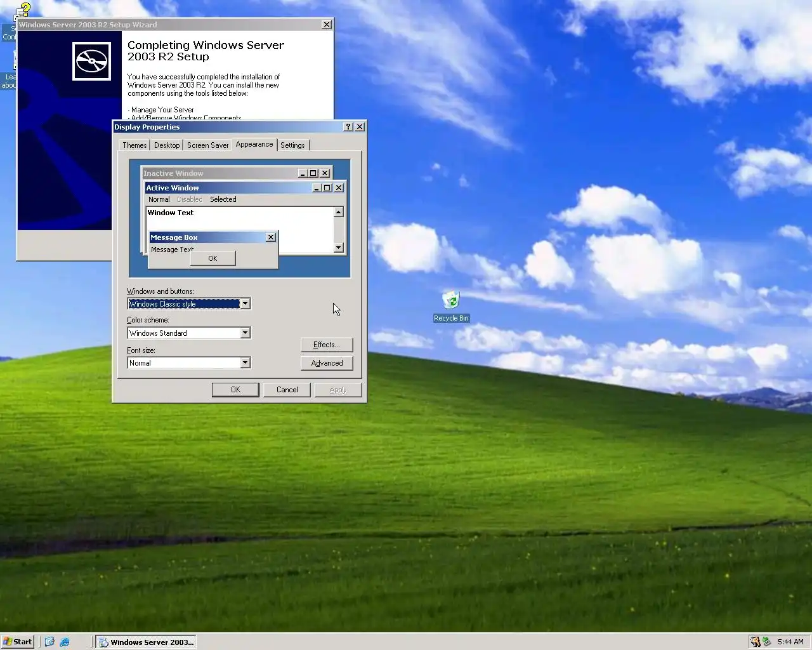Click the Effects... button
The image size is (812, 650).
click(327, 345)
